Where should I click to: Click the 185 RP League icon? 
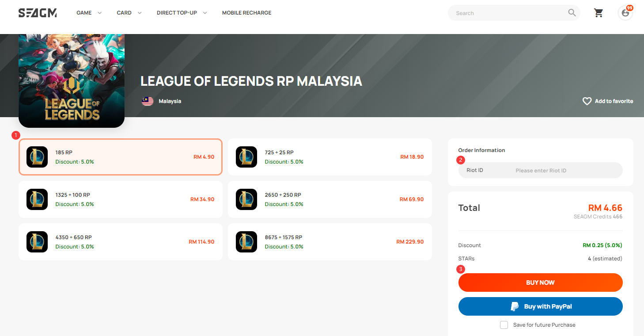pos(37,157)
